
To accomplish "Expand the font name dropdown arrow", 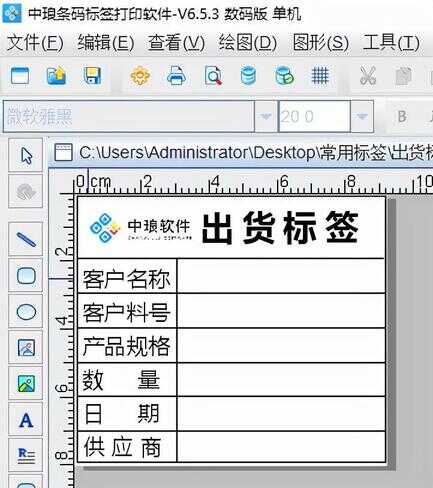I will 266,116.
